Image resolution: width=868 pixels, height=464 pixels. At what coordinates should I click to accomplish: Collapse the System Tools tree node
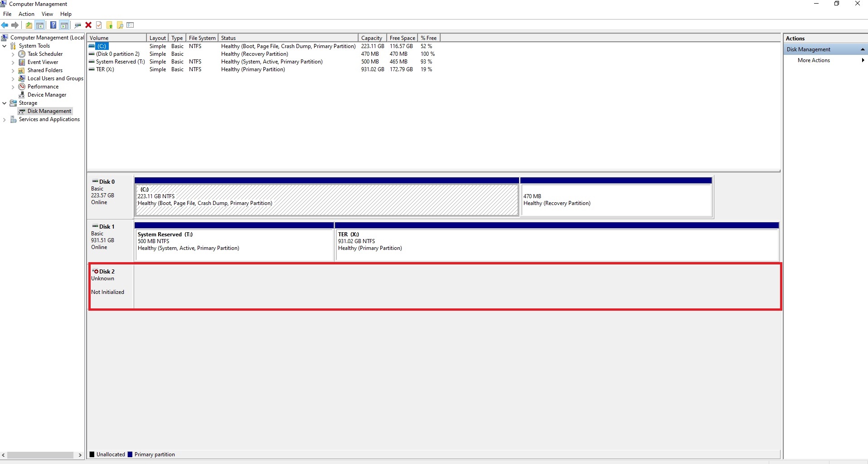click(5, 46)
